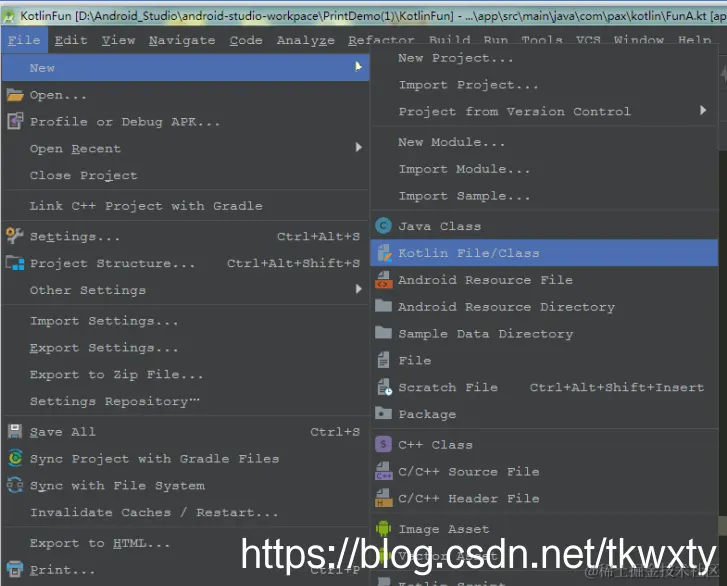Click the Profile or Debug APK icon
727x586 pixels.
(x=15, y=121)
